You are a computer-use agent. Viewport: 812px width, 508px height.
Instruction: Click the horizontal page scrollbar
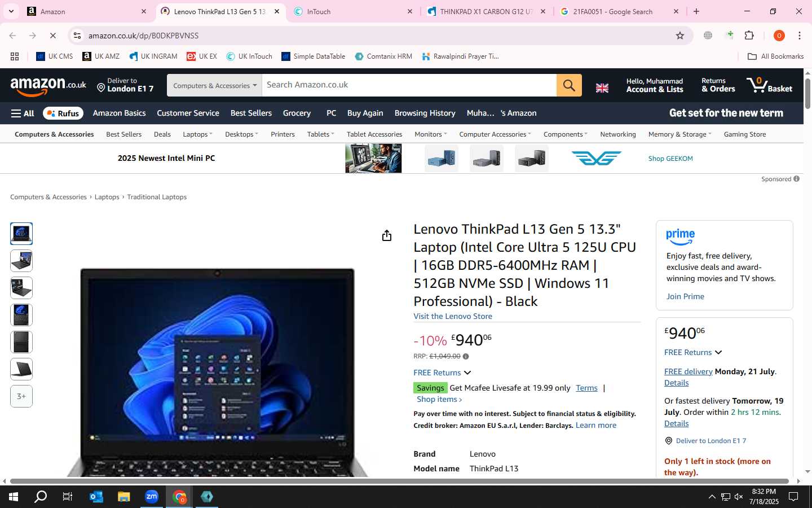coord(399,481)
